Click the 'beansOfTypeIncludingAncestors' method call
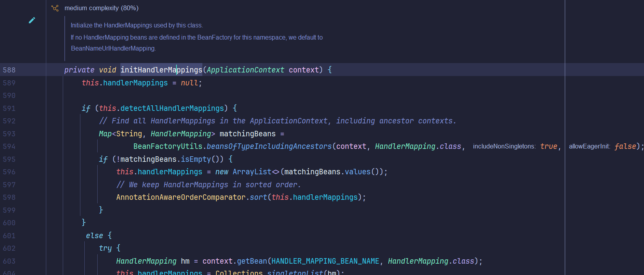 269,146
